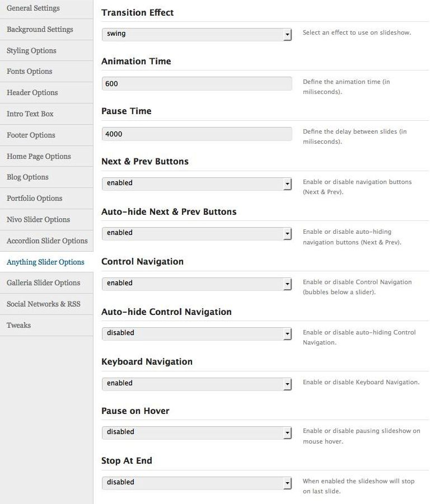This screenshot has height=504, width=430.
Task: Open the Pause on Hover dropdown
Action: [197, 432]
